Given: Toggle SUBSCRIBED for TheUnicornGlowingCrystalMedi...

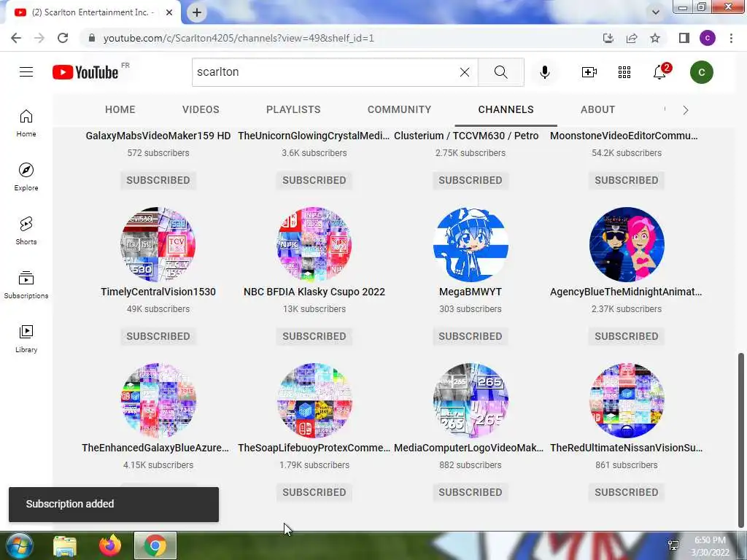Looking at the screenshot, I should click(314, 180).
